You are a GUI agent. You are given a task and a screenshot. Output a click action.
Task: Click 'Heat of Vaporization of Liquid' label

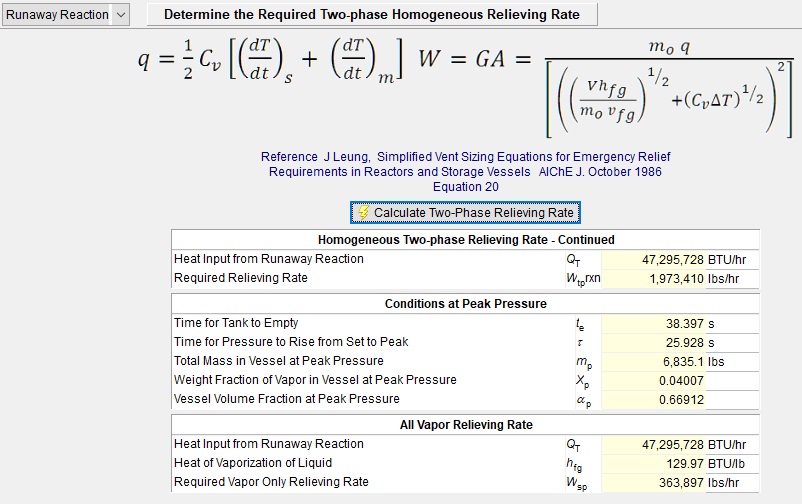point(253,463)
